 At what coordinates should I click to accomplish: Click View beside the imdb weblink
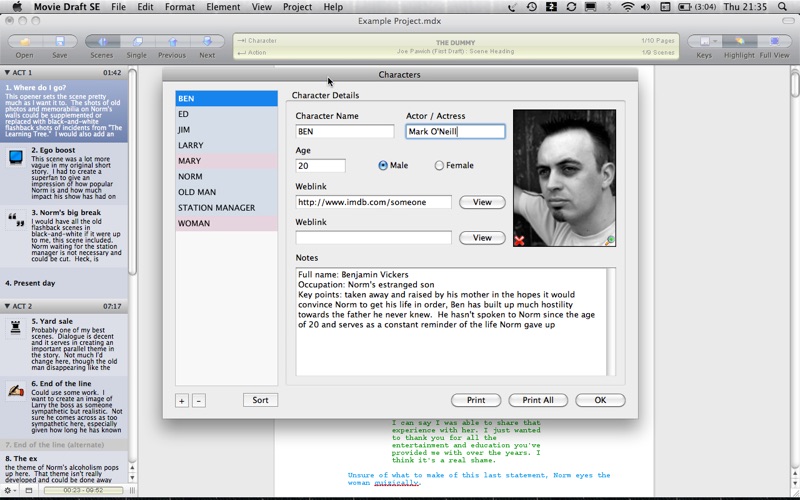tap(482, 202)
